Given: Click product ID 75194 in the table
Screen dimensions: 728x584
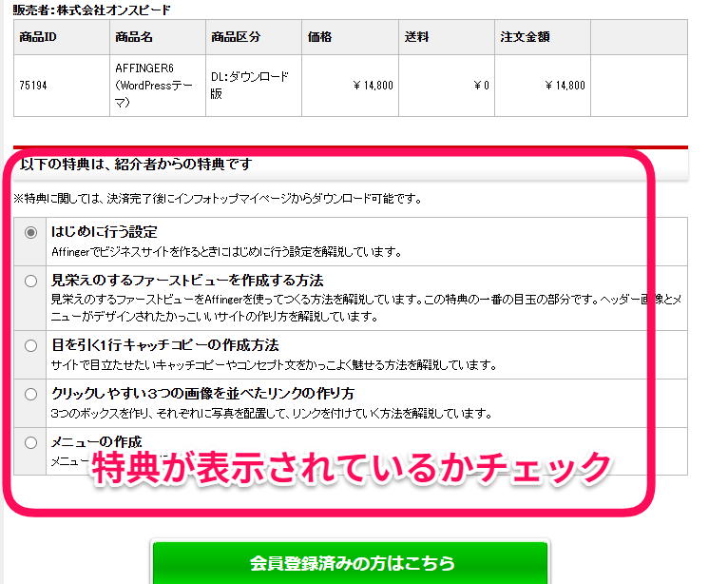Looking at the screenshot, I should click(x=33, y=86).
